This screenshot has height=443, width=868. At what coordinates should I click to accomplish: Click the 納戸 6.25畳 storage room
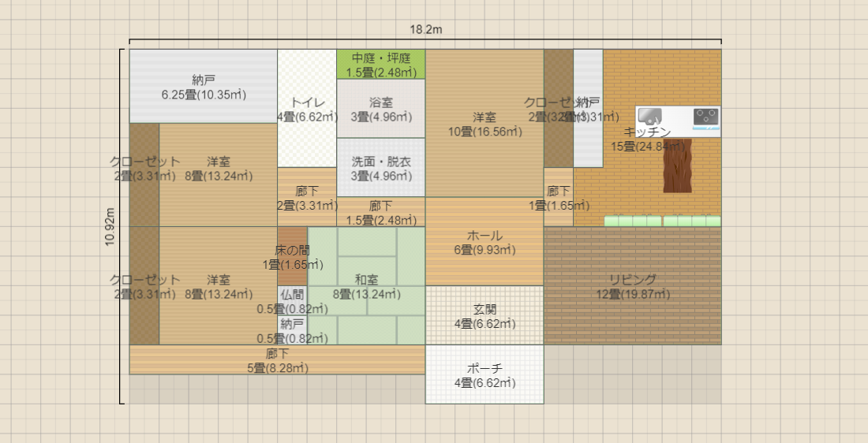coord(204,86)
